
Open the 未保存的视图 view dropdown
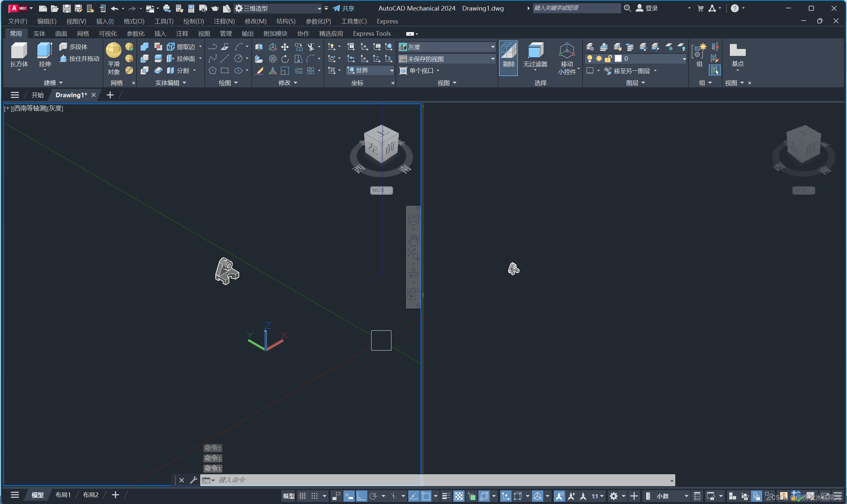point(492,59)
